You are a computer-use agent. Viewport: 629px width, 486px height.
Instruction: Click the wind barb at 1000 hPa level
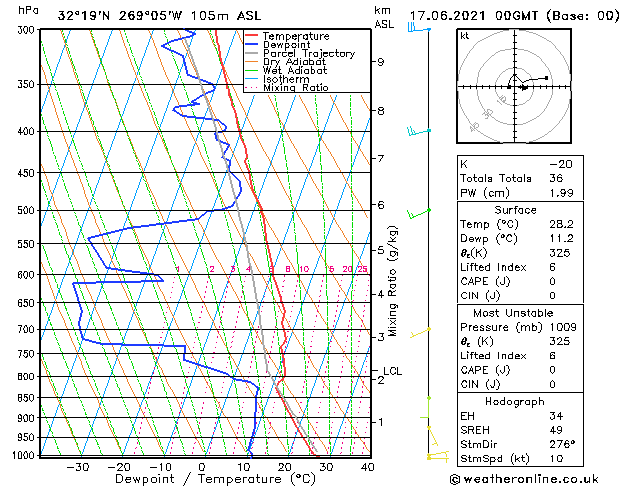pos(438,457)
